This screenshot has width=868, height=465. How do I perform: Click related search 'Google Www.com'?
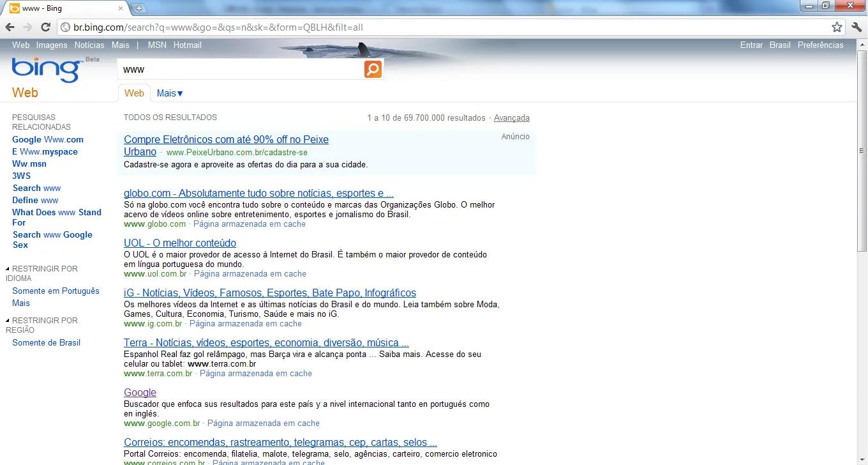click(48, 140)
